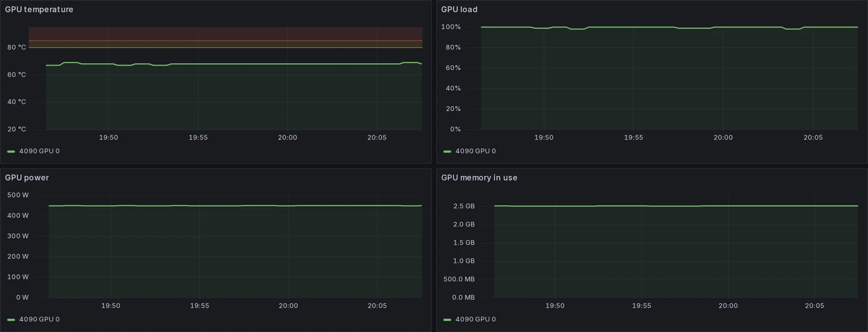Toggle 4090 GPU 0 series in GPU power legend
Screen dimensions: 868x332
coord(39,320)
